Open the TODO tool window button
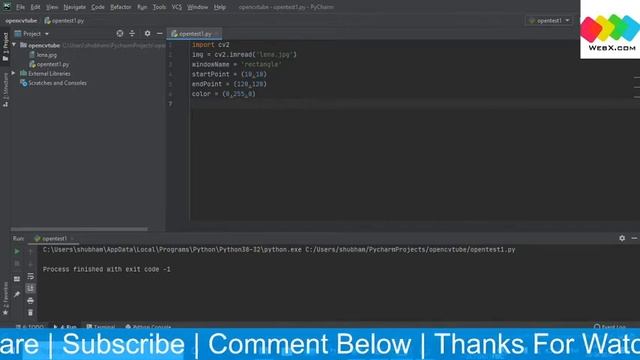Viewport: 640px width, 360px height. [x=29, y=326]
